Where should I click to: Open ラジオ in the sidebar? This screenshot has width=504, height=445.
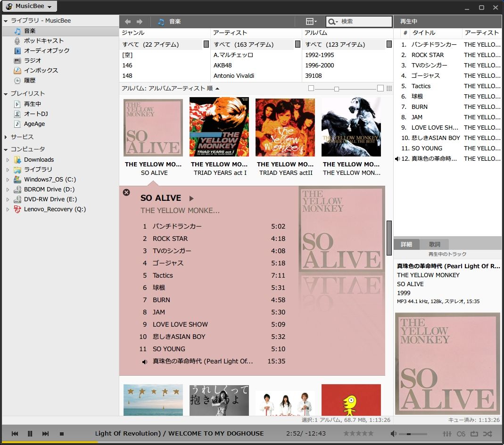coord(33,60)
